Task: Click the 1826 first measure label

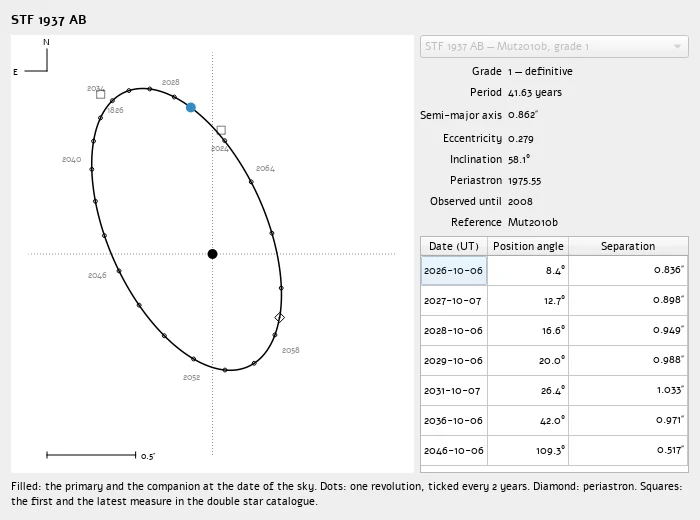Action: pyautogui.click(x=115, y=110)
